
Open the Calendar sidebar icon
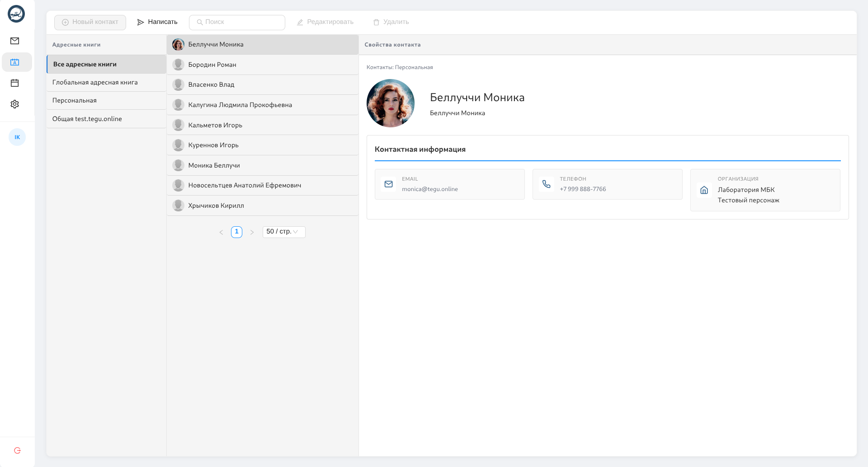pos(15,83)
